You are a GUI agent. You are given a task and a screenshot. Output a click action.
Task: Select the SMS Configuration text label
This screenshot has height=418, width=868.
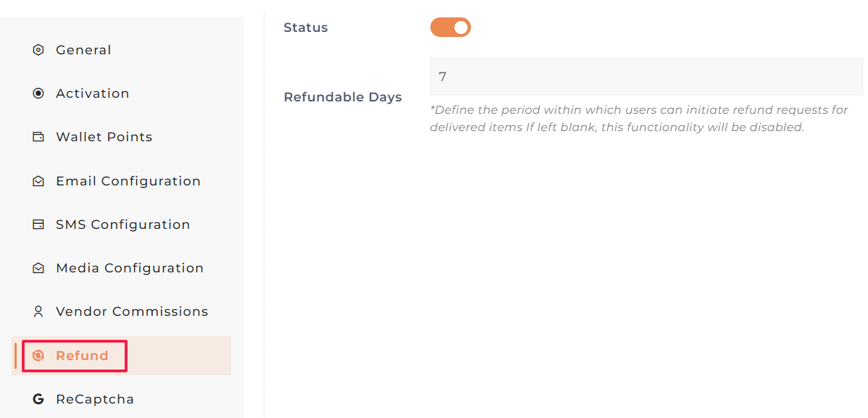coord(122,225)
